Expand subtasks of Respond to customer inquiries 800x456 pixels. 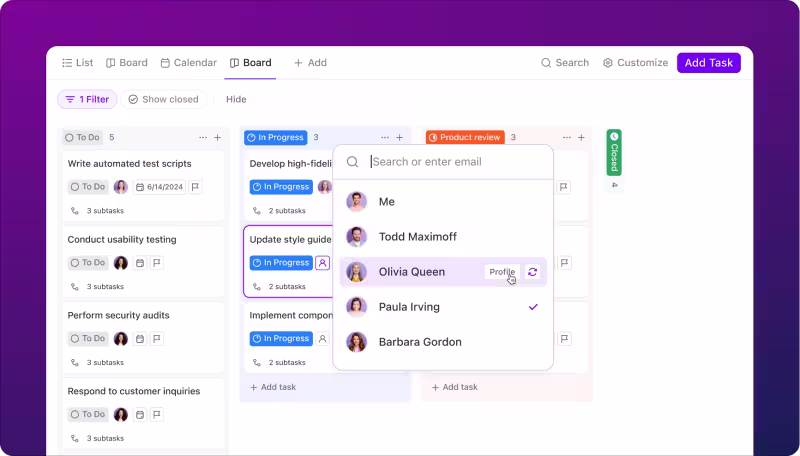point(97,439)
